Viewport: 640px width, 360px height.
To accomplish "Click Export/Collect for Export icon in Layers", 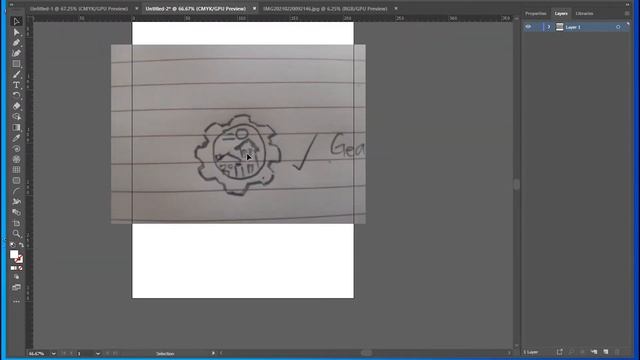I will [560, 352].
